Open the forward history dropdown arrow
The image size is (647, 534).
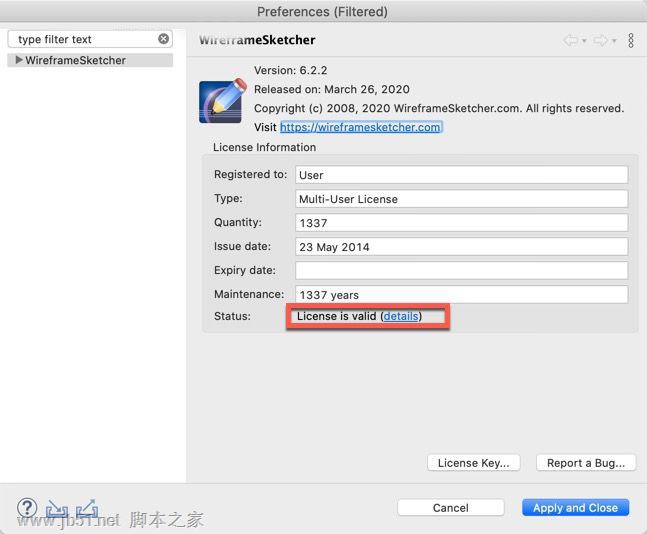[614, 41]
